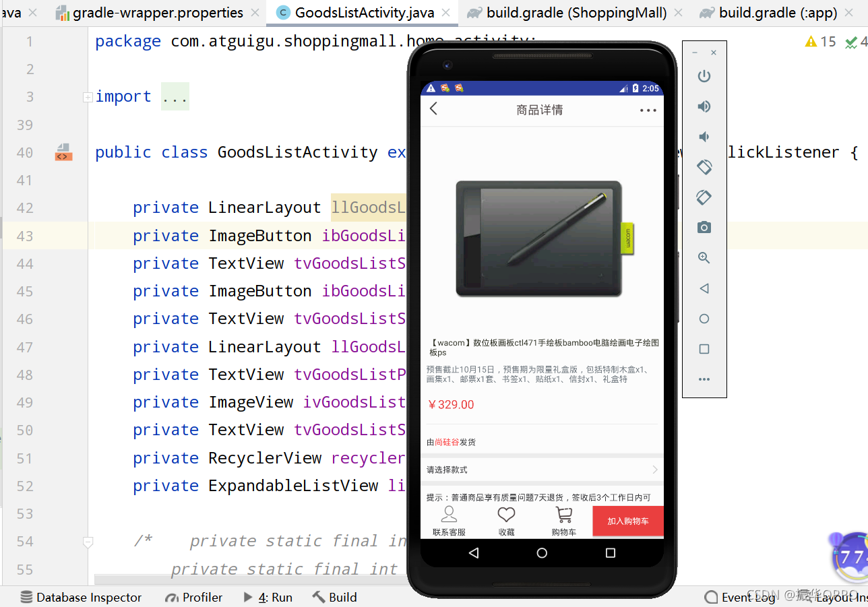868x607 pixels.
Task: Rotate emulator right using second rotate icon
Action: (704, 197)
